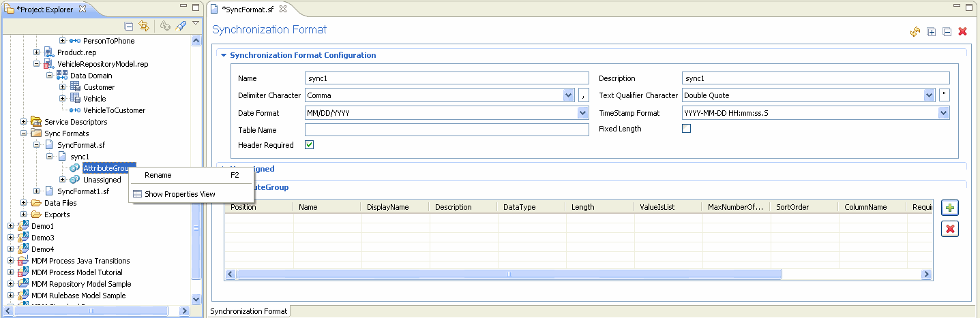Expand Service Descriptors folder node

(x=23, y=122)
